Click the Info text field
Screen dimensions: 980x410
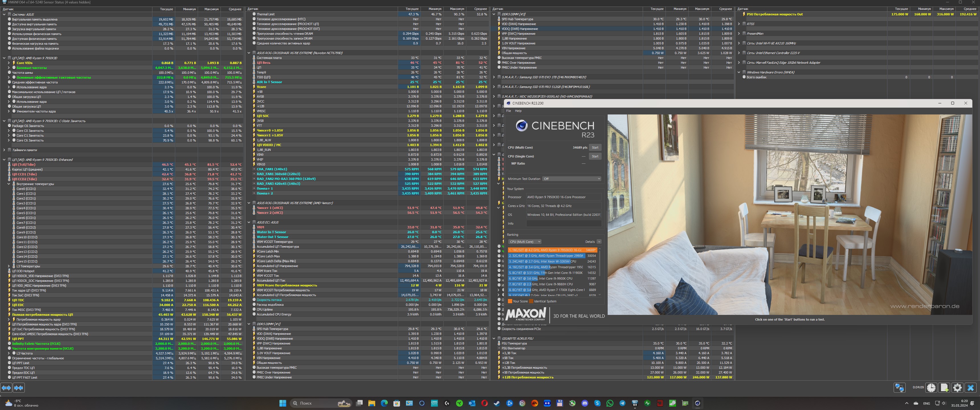click(x=563, y=224)
